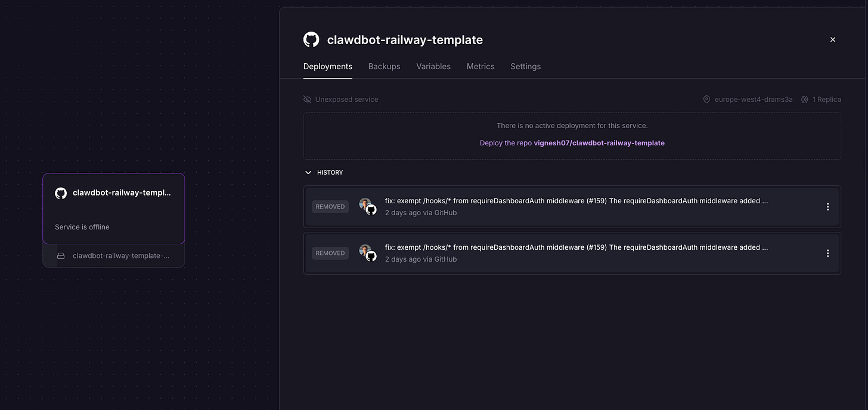
Task: Open the Deployments tab
Action: (328, 66)
